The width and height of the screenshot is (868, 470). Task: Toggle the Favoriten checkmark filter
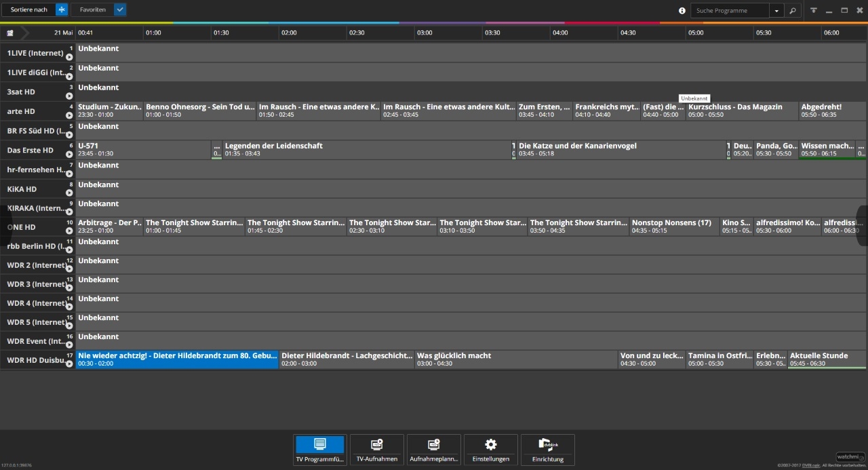tap(119, 9)
